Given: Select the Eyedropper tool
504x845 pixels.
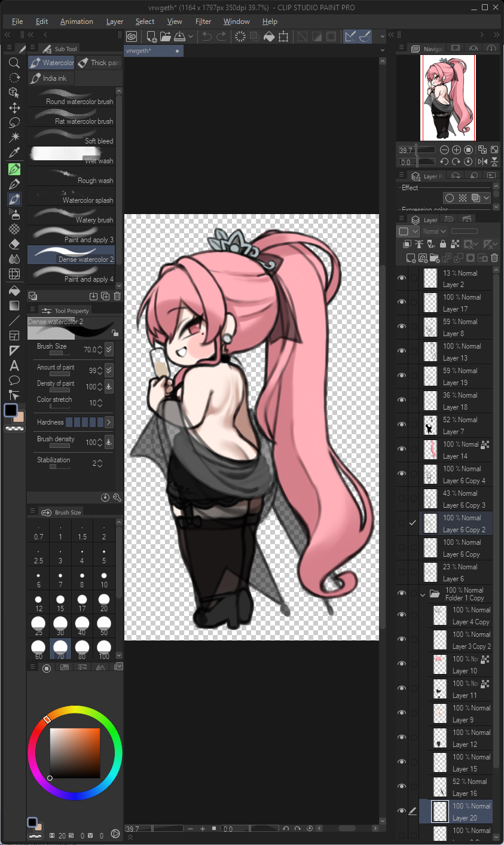Looking at the screenshot, I should (x=15, y=154).
